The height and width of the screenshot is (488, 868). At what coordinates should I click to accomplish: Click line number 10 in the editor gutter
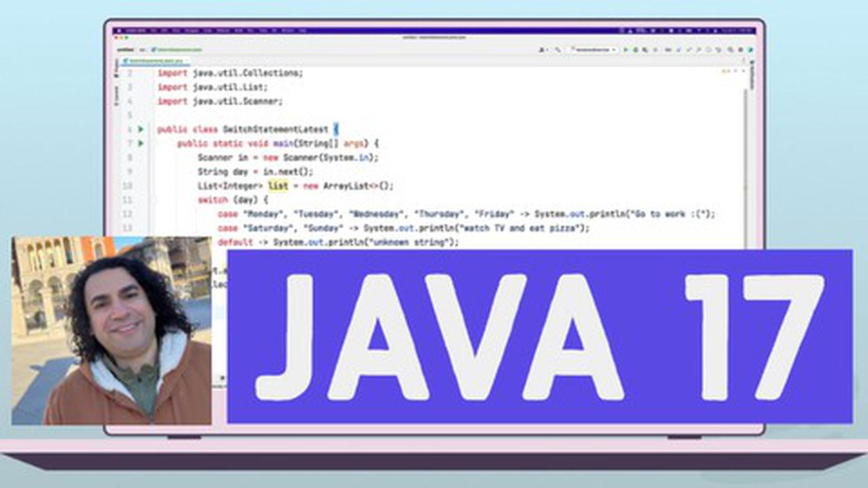pyautogui.click(x=131, y=185)
